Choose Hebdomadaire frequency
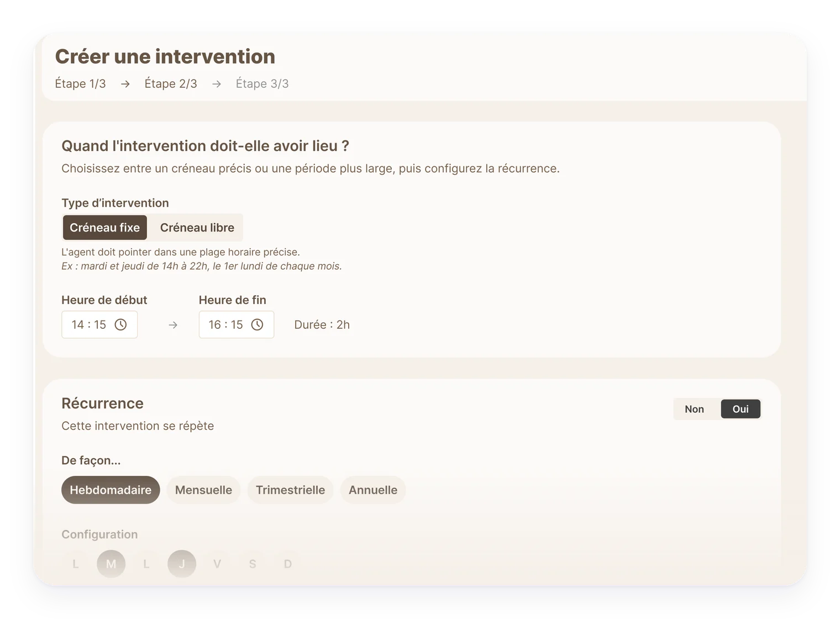Screen dimensions: 840x619 (x=111, y=490)
